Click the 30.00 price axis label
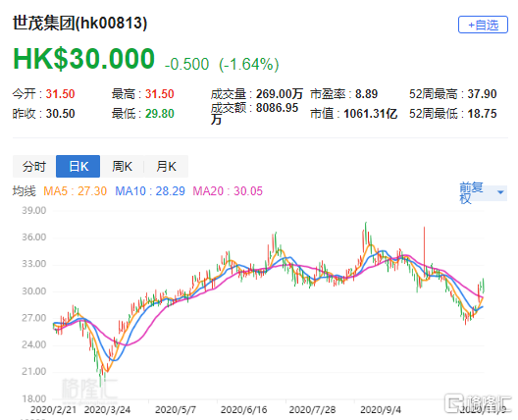This screenshot has height=420, width=518. (x=34, y=291)
